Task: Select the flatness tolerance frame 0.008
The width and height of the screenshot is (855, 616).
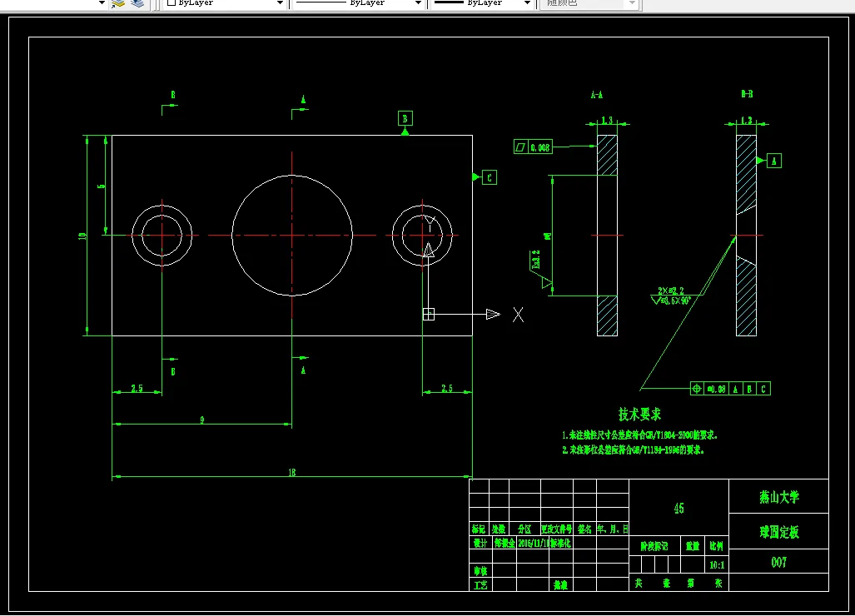Action: pyautogui.click(x=533, y=147)
